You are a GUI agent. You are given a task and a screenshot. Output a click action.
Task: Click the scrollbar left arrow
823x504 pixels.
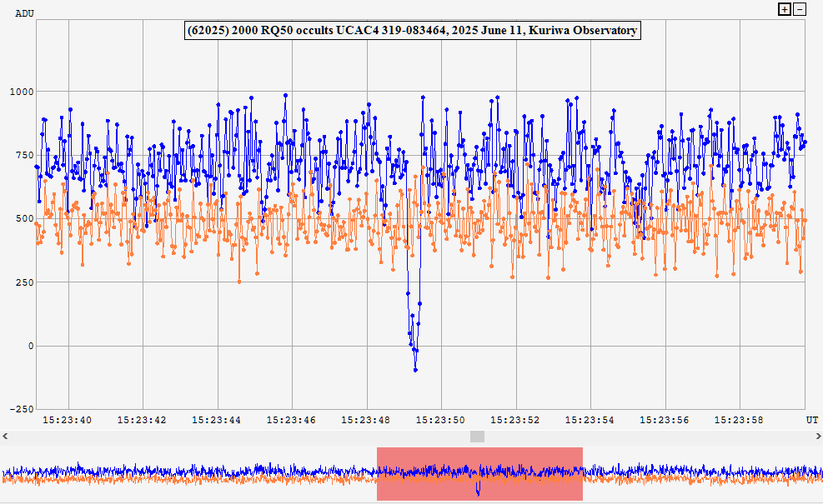pyautogui.click(x=5, y=436)
